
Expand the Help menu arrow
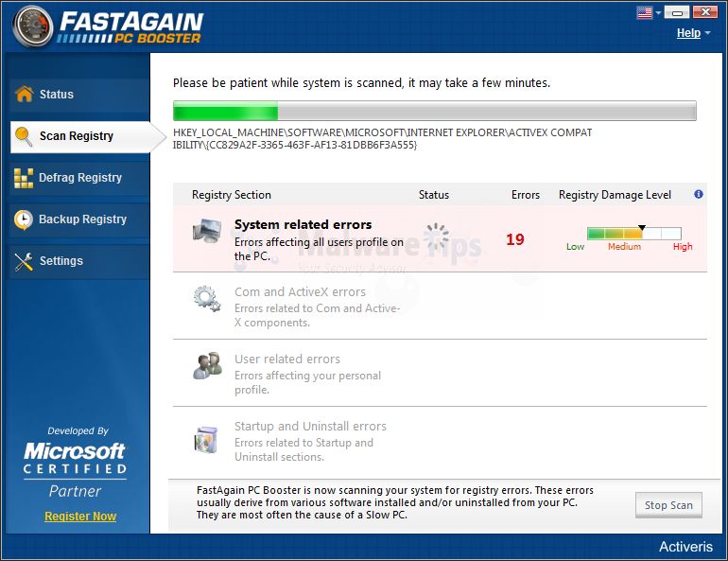click(x=707, y=33)
